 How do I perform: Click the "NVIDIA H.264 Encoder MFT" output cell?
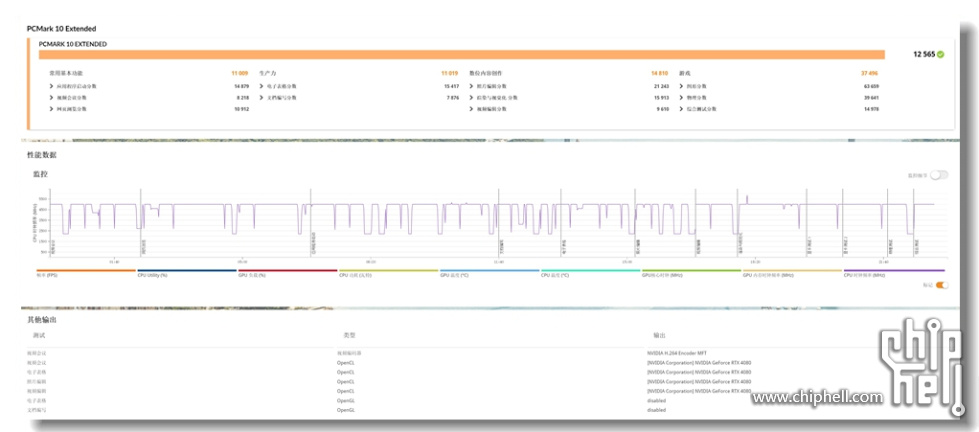[x=677, y=353]
